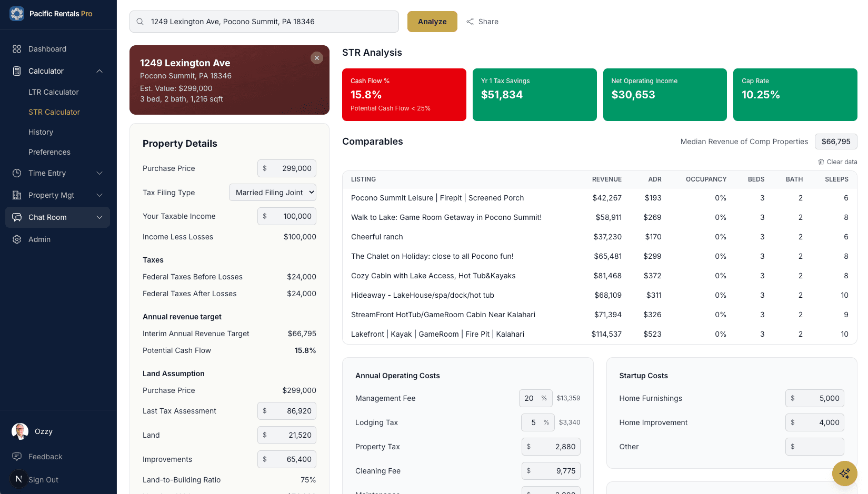Sort by OCCUPANCY column header
This screenshot has height=494, width=868.
706,179
